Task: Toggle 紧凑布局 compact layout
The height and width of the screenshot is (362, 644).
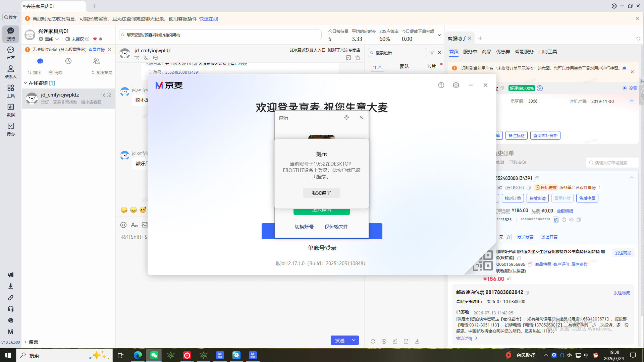Action: (x=102, y=72)
